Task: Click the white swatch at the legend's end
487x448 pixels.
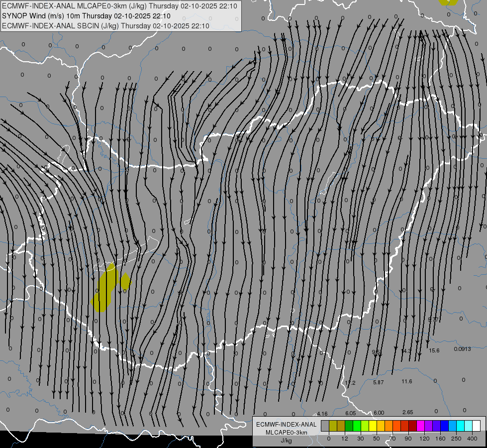Action: coord(476,426)
